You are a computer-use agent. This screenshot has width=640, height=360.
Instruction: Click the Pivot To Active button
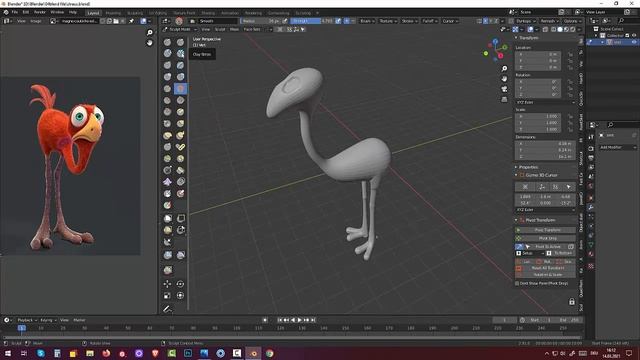[548, 247]
